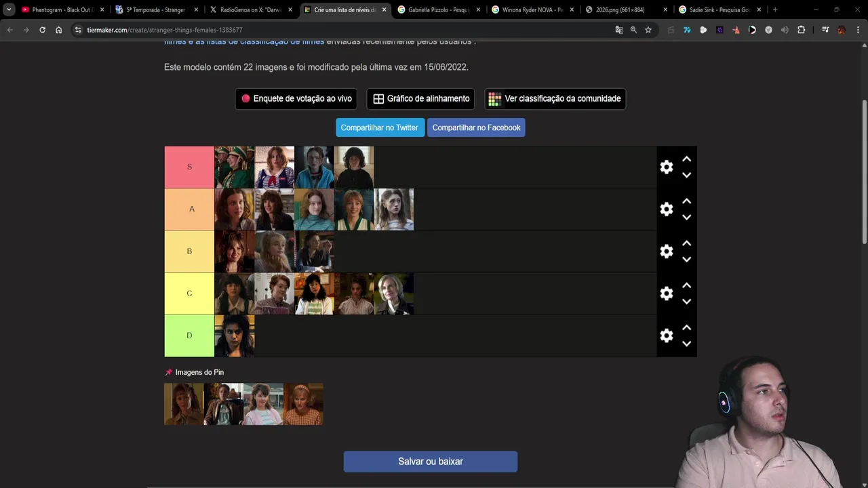Screen dimensions: 868x488
Task: Open zoom magnifier icon in address bar
Action: (x=633, y=30)
